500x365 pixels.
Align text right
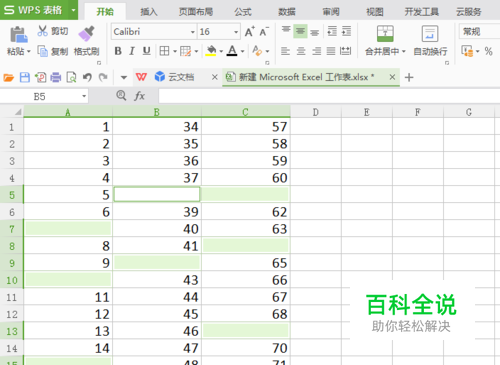click(x=316, y=51)
